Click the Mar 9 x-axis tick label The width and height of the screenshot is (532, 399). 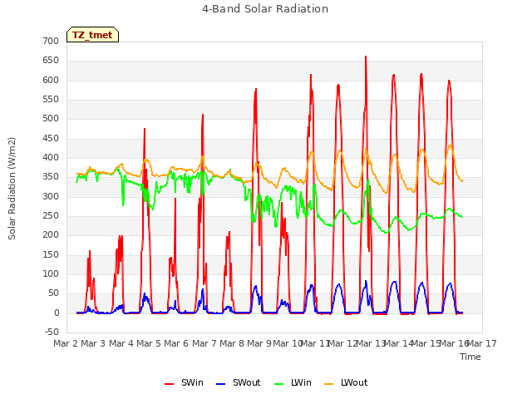coord(259,343)
